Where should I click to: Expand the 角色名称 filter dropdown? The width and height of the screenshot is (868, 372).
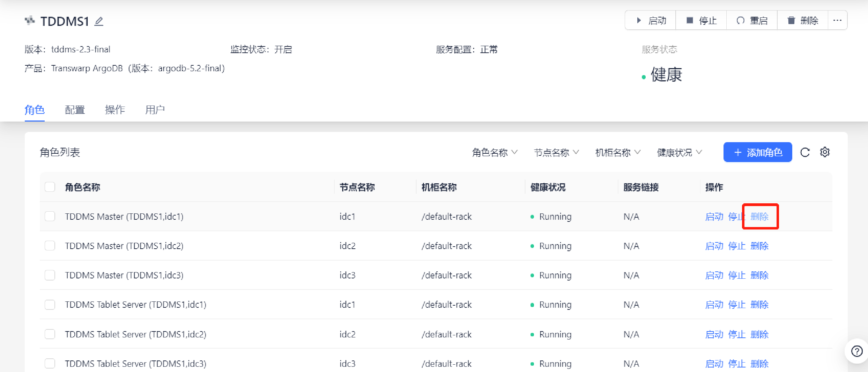[x=495, y=153]
